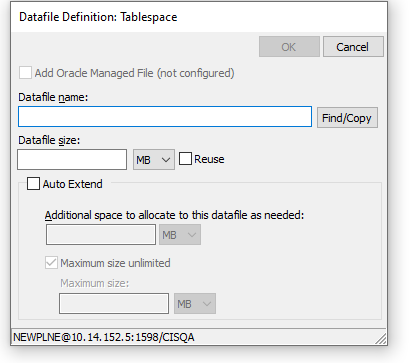Click the 'Additional space to allocate' label

tap(174, 215)
